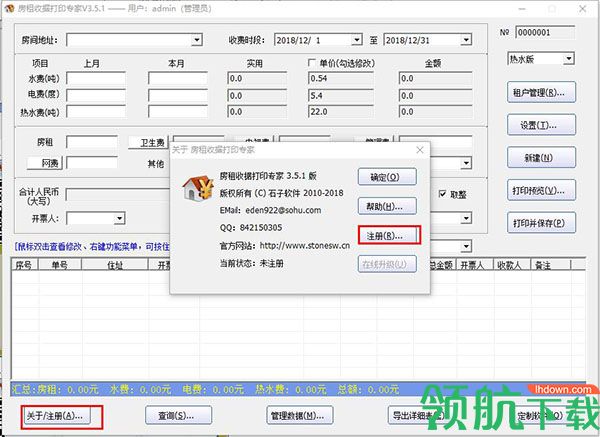Image resolution: width=600 pixels, height=437 pixels.
Task: Click 住址 column header
Action: click(x=115, y=264)
